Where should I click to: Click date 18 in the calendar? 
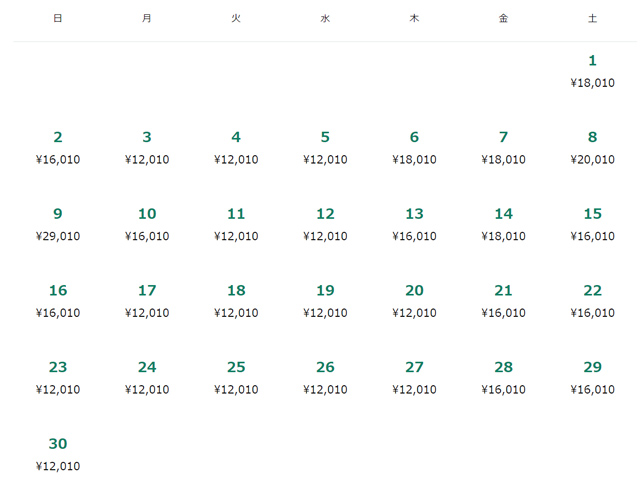(x=236, y=300)
